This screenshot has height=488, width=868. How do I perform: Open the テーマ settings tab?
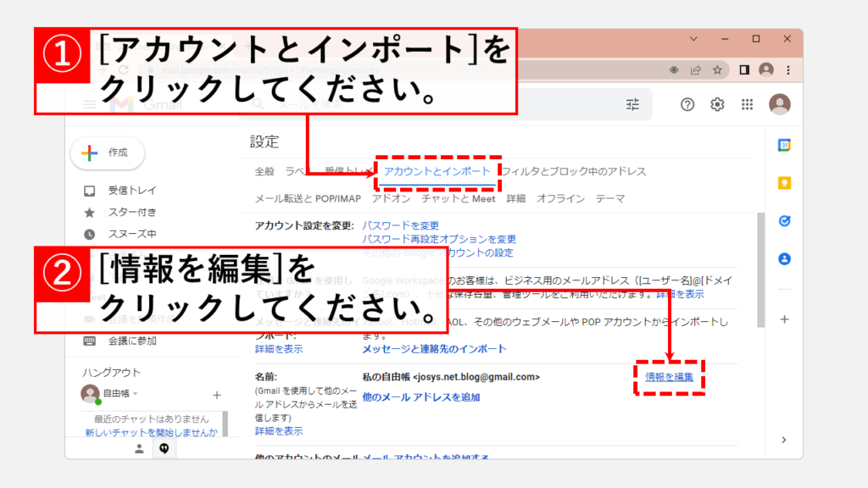point(610,198)
